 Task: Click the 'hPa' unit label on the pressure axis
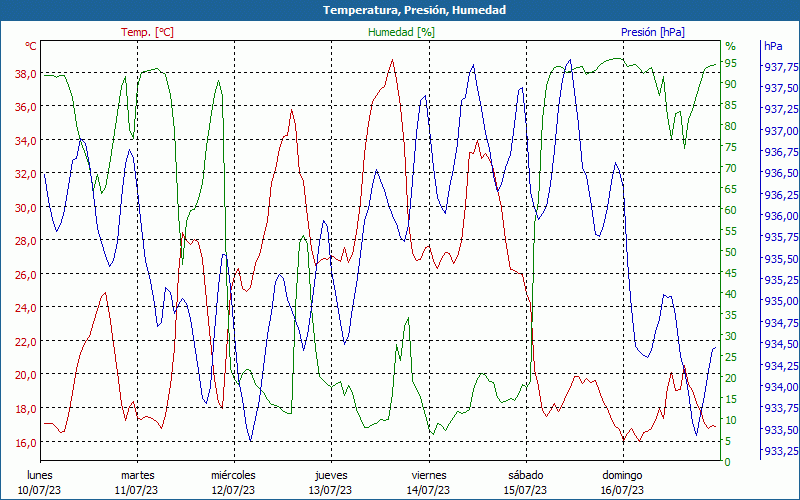pos(773,46)
